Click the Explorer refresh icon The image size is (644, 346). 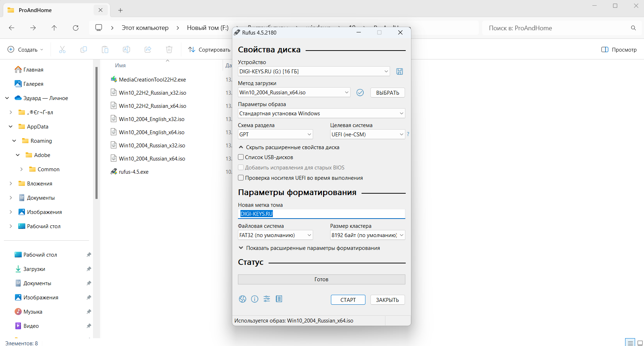[76, 28]
